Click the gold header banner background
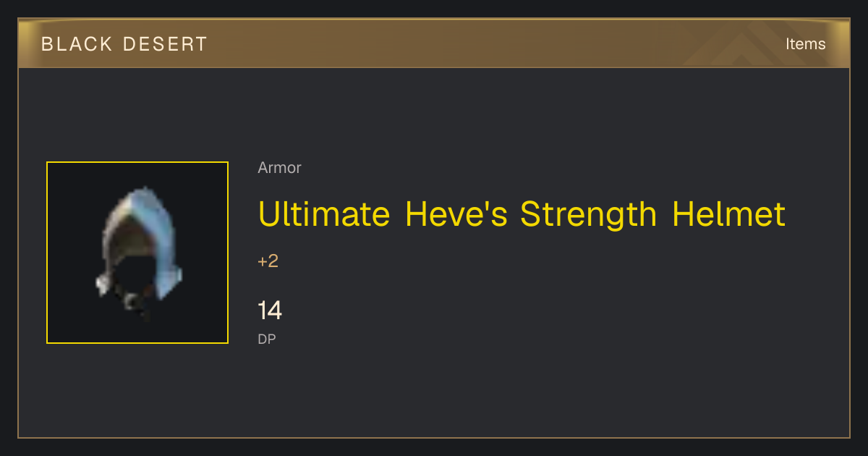The width and height of the screenshot is (868, 456). coord(434,44)
